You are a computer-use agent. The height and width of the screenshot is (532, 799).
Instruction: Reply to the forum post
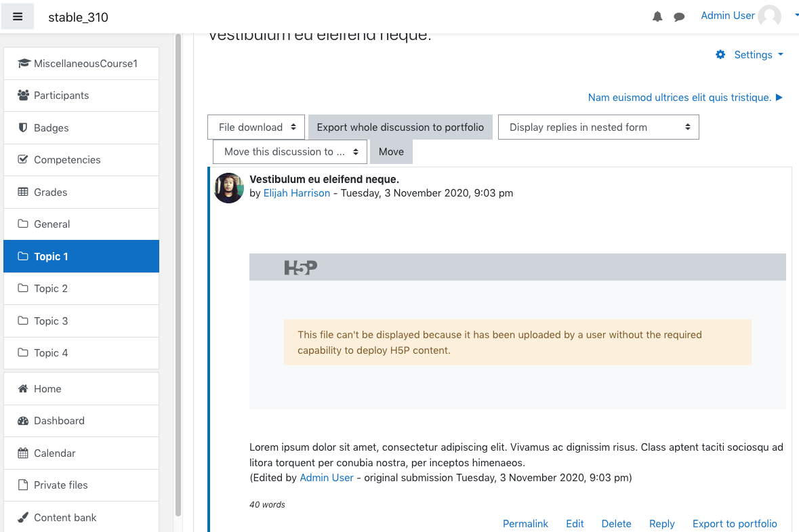coord(661,523)
